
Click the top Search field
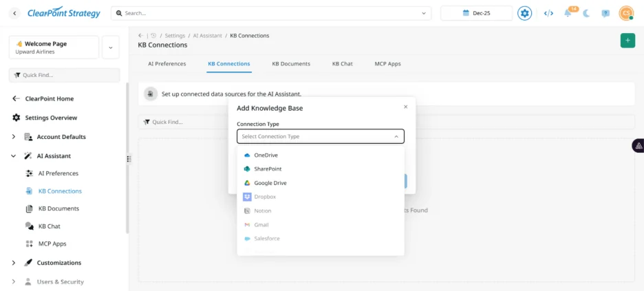pyautogui.click(x=271, y=13)
